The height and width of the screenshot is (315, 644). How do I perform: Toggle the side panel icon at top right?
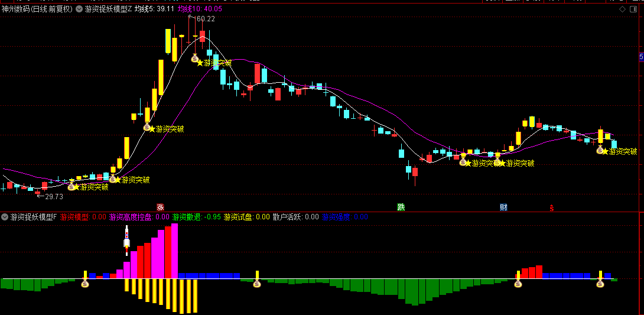(633, 9)
